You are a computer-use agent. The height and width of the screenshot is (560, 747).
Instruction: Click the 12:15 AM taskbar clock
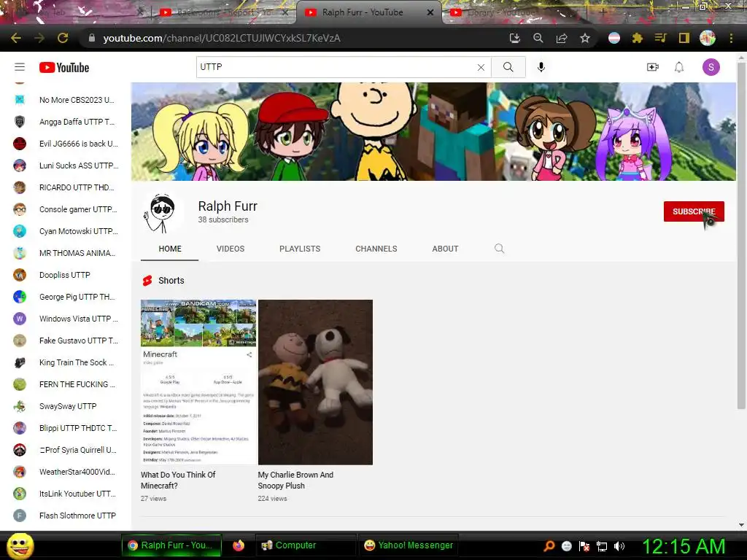pos(683,546)
